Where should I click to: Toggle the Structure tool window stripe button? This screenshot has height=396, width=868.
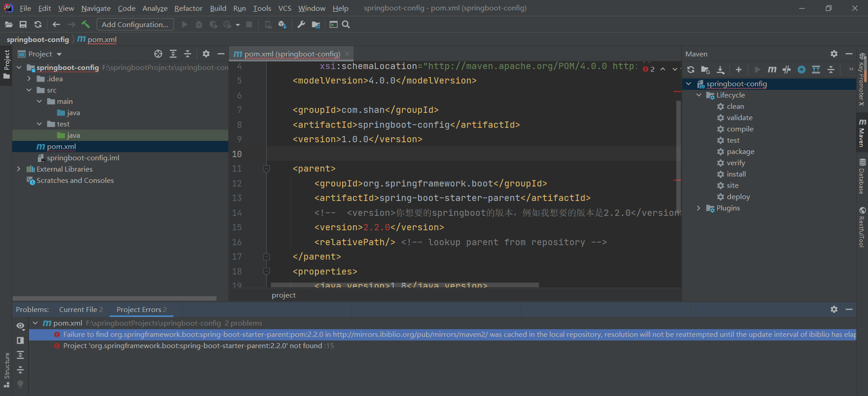pos(6,370)
